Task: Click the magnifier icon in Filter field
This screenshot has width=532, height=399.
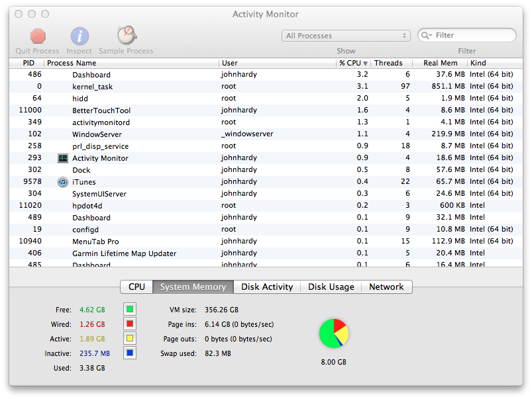Action: coord(426,35)
